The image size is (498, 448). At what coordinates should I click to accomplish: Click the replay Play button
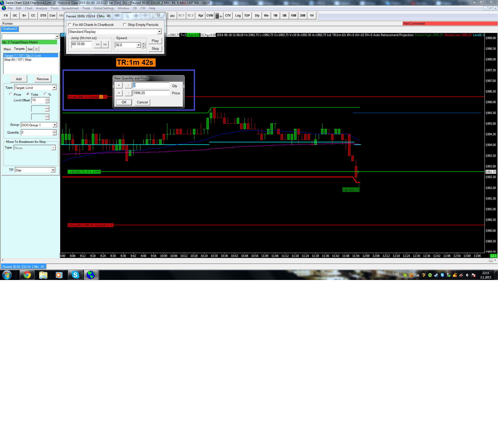[155, 41]
